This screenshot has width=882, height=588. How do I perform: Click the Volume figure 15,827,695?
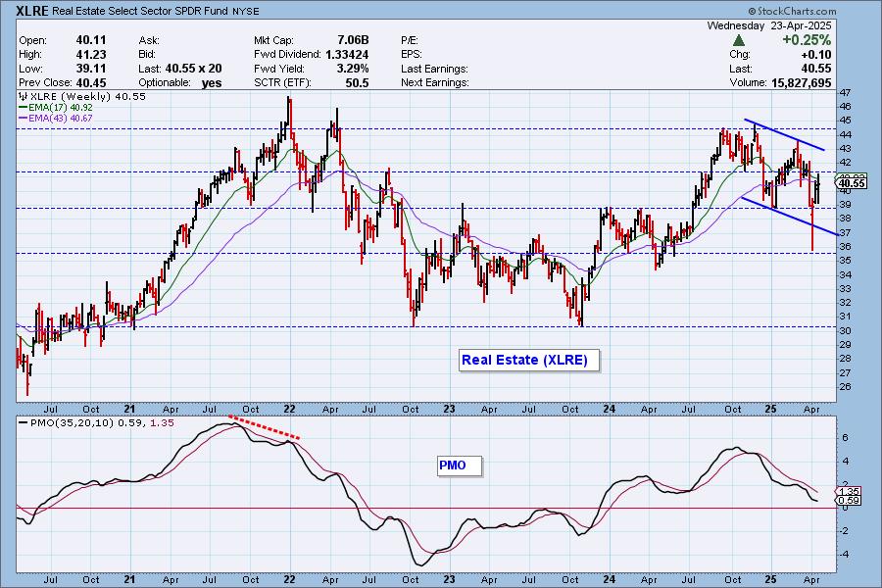[x=801, y=82]
